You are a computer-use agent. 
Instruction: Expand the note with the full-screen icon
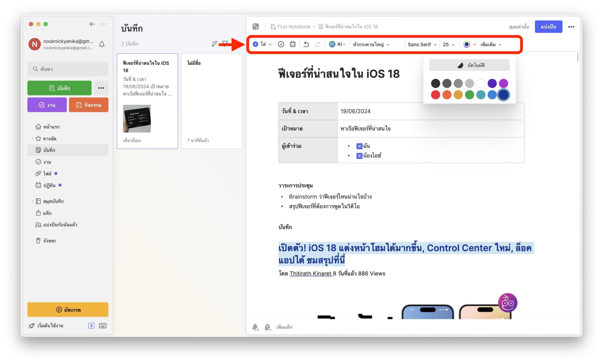tap(256, 26)
